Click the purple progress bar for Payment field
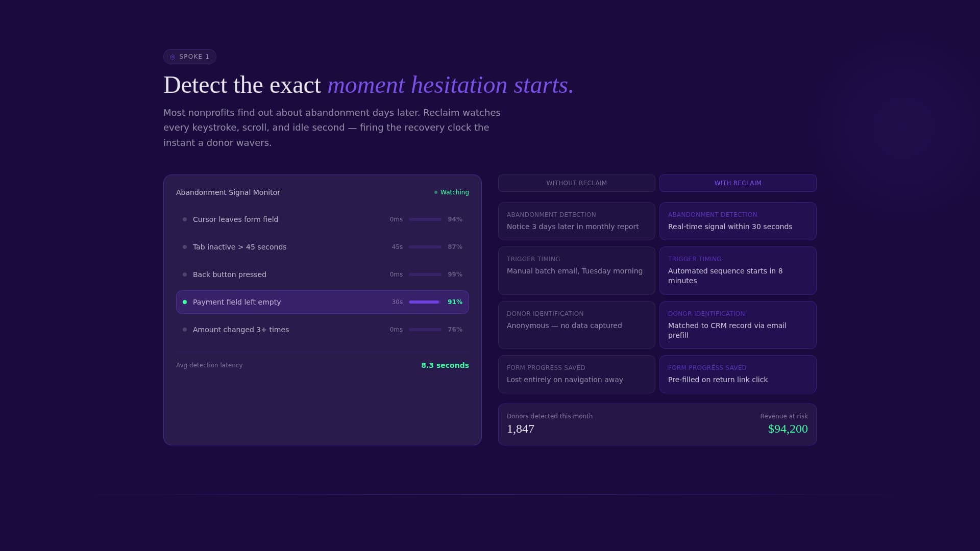 [x=425, y=302]
